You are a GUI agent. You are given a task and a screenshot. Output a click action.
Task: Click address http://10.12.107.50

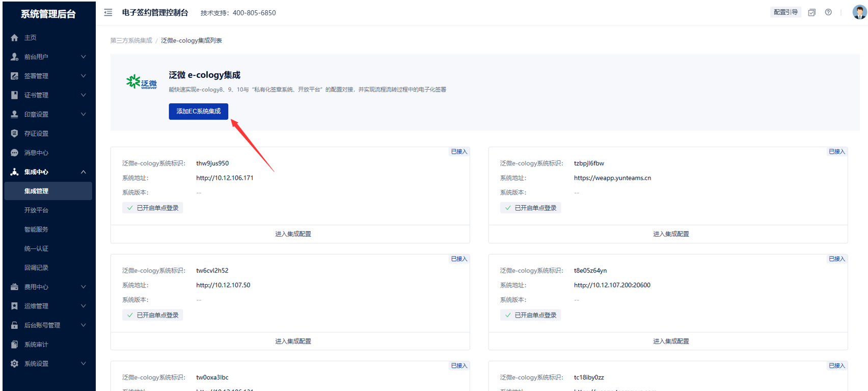point(223,285)
